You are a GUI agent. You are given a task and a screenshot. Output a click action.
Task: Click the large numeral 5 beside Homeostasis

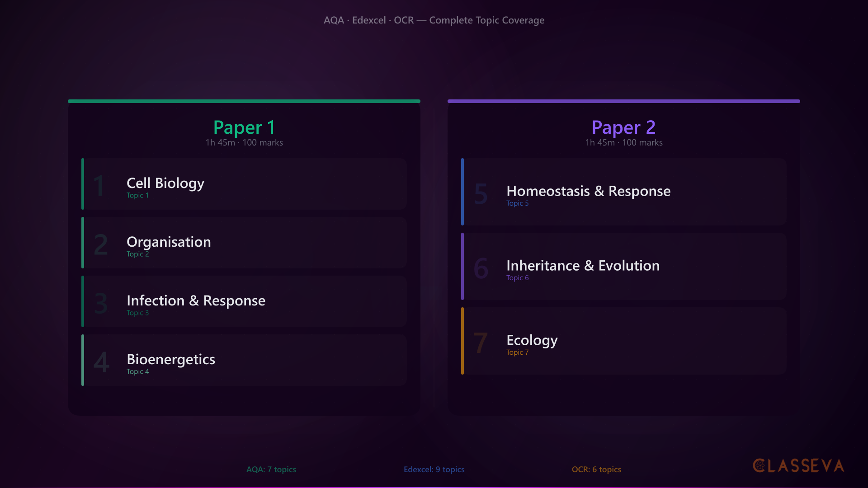point(481,194)
